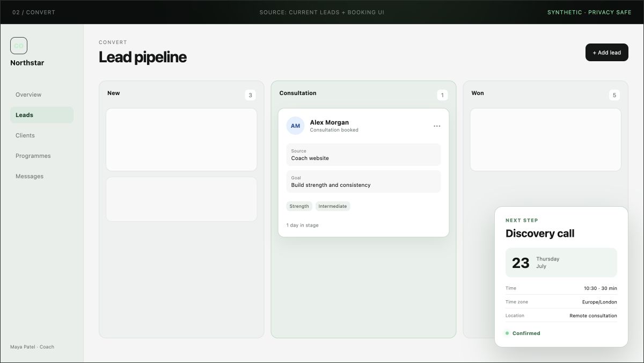Click the Northstar logo icon

click(x=19, y=46)
